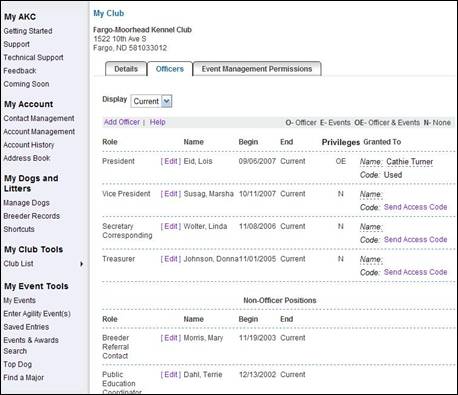This screenshot has width=458, height=395.
Task: Open Getting Started in sidebar
Action: tap(28, 31)
